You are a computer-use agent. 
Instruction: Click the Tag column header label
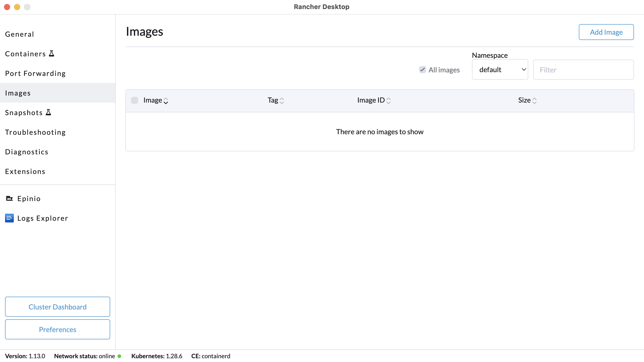(273, 100)
